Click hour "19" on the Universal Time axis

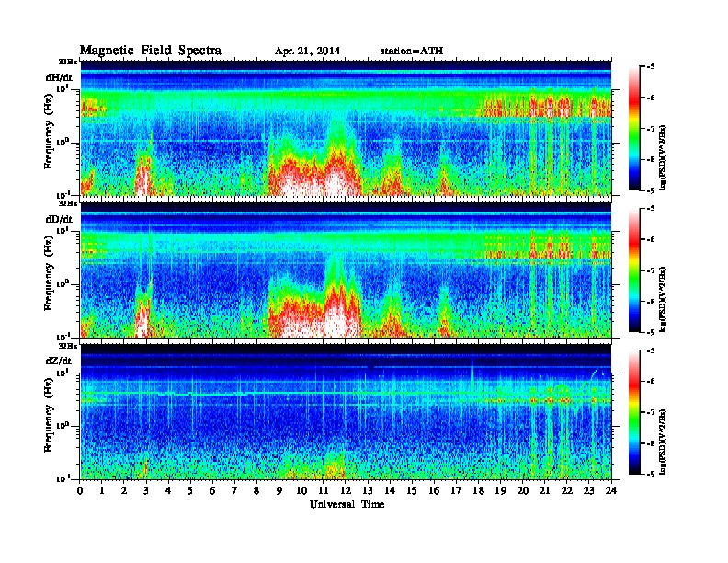pos(500,490)
